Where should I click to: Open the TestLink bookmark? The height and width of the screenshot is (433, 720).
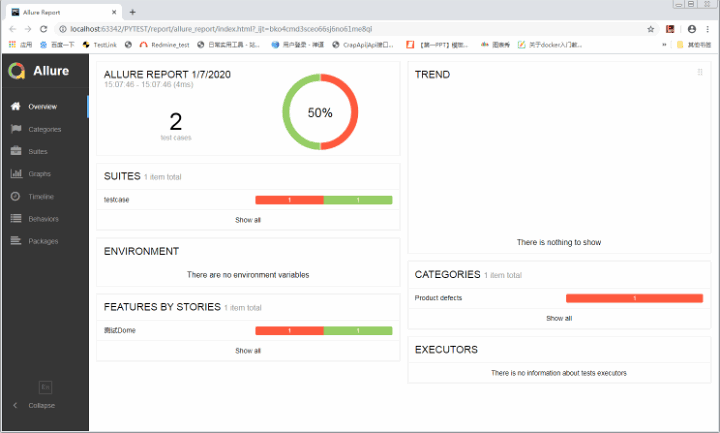click(99, 45)
